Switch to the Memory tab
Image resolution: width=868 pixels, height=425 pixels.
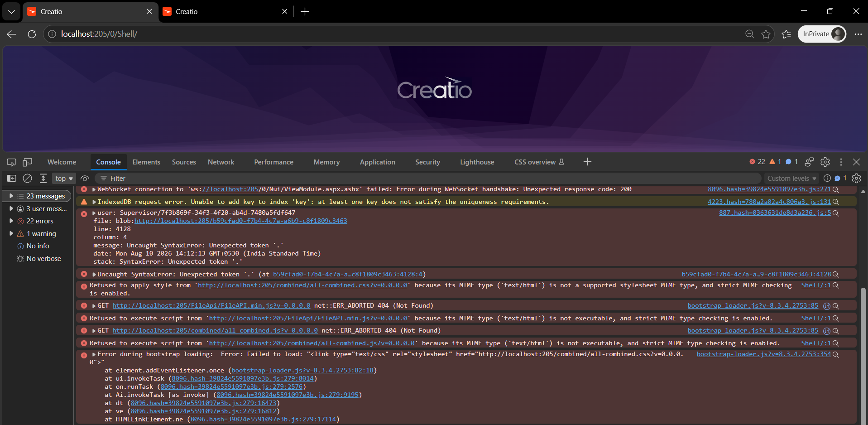(326, 162)
